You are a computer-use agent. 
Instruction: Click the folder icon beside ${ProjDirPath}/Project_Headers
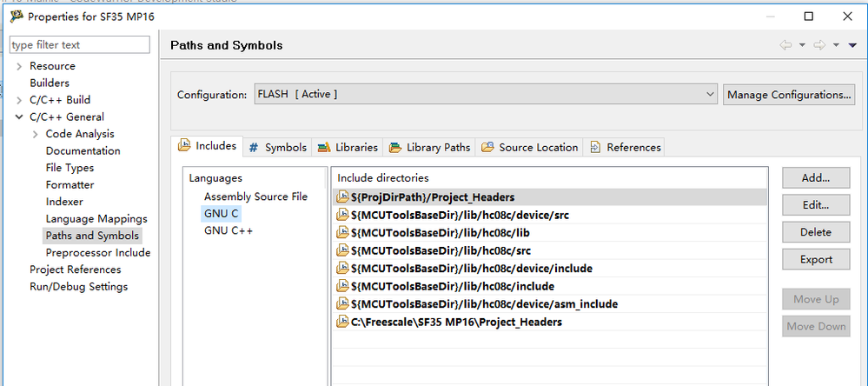[342, 197]
